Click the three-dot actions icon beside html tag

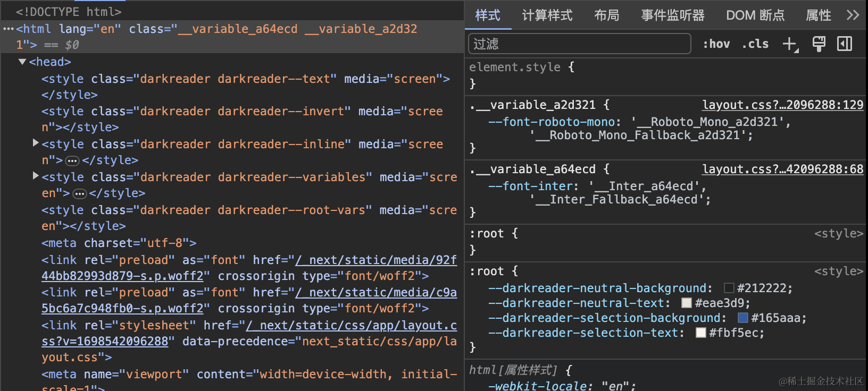pyautogui.click(x=8, y=29)
